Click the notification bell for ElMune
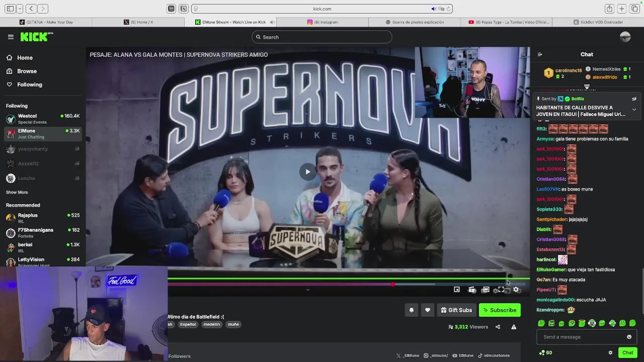This screenshot has width=644, height=362. (x=411, y=310)
